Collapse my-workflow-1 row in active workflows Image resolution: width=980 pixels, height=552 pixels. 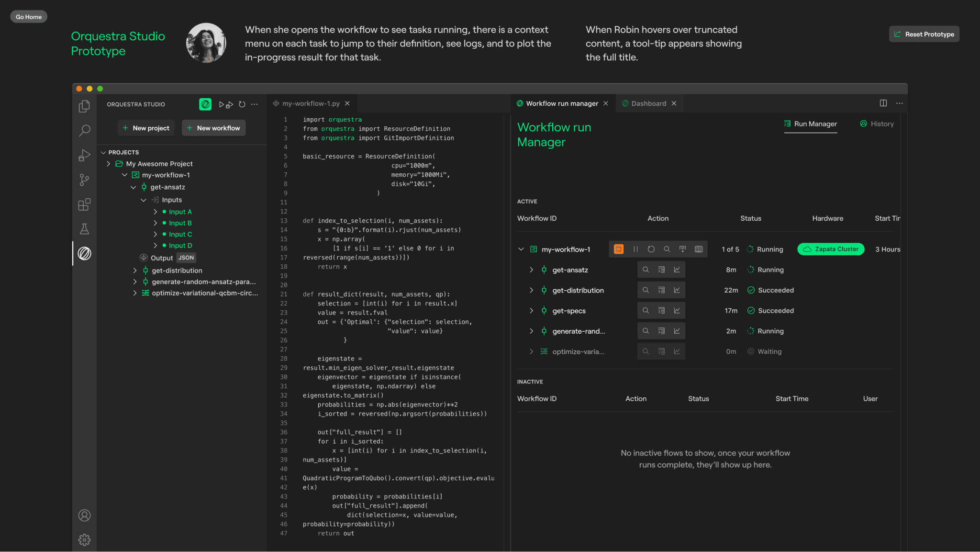pyautogui.click(x=521, y=249)
